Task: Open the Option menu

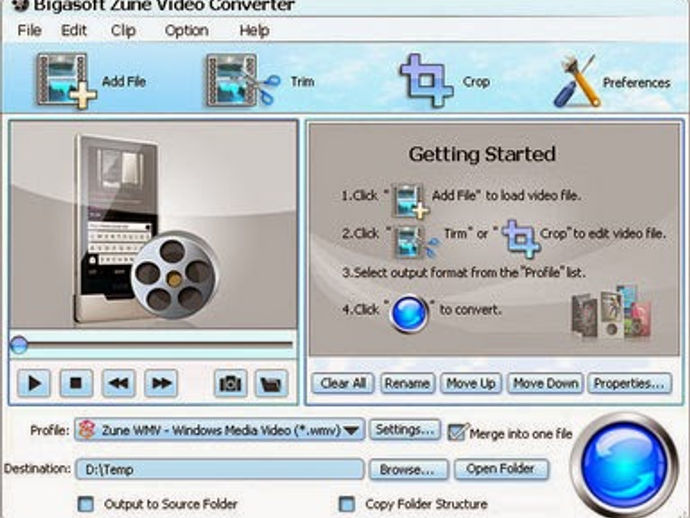Action: point(187,30)
